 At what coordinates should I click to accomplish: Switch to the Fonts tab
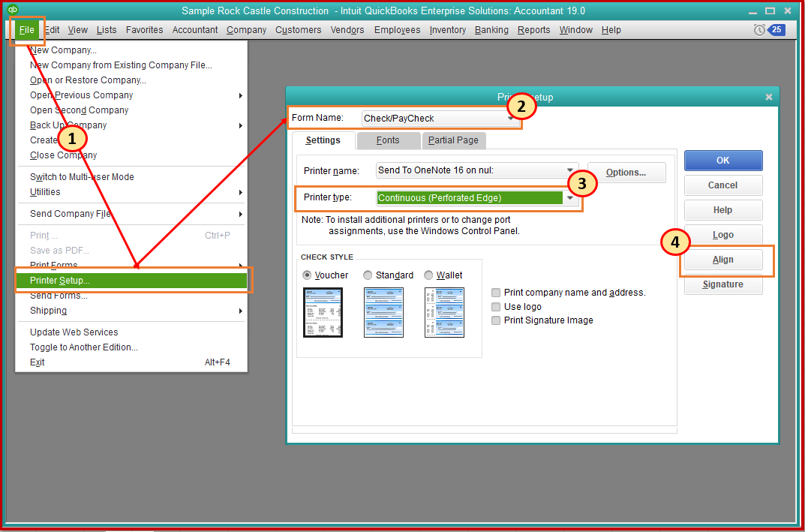(x=388, y=140)
